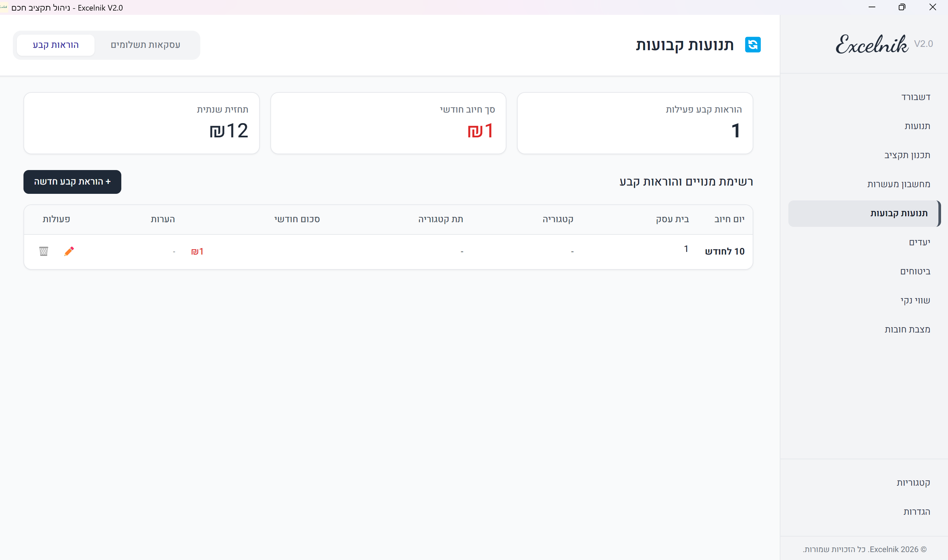
Task: Select תנועות קבועות in the sidebar
Action: click(898, 214)
